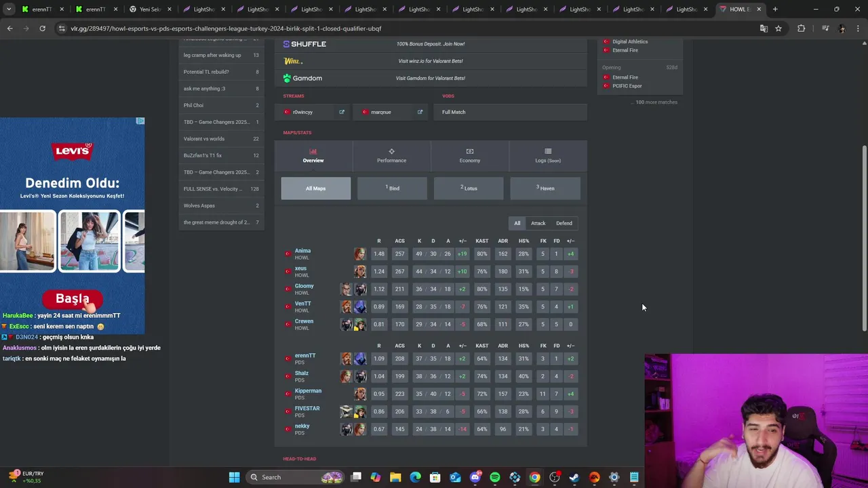
Task: Bookmark this page with the star icon
Action: click(778, 28)
